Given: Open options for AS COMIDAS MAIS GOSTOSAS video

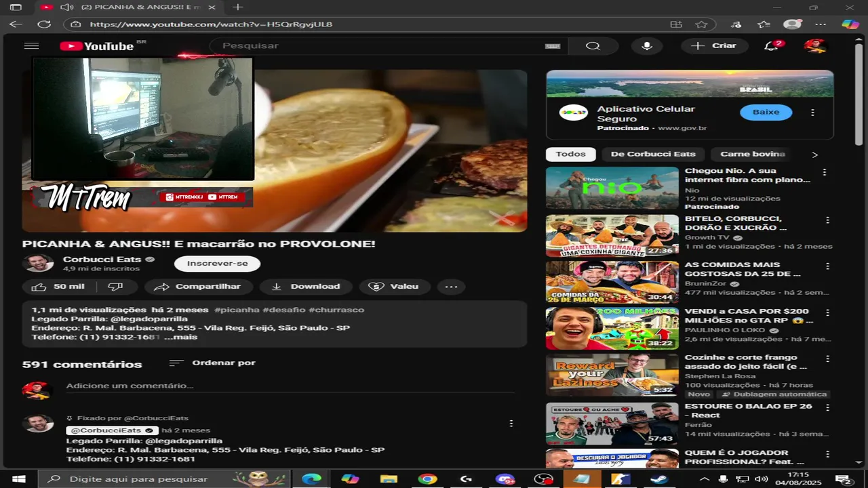Looking at the screenshot, I should 827,266.
